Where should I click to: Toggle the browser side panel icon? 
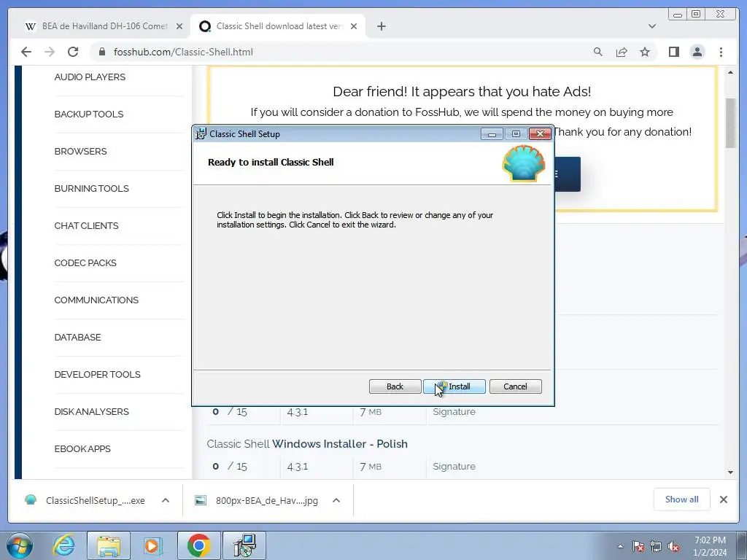click(x=673, y=52)
